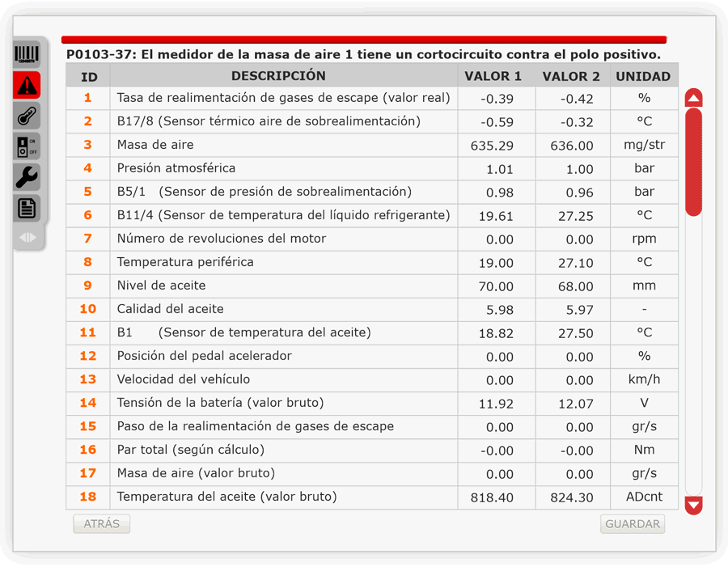Screen dimensions: 728x567
Task: Click the value 18.82 oil temperature
Action: [496, 333]
